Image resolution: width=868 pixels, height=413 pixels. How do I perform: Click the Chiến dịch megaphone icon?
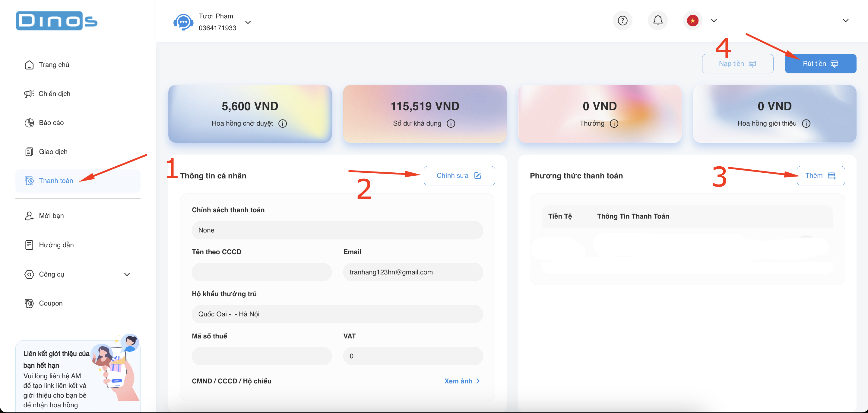click(29, 94)
